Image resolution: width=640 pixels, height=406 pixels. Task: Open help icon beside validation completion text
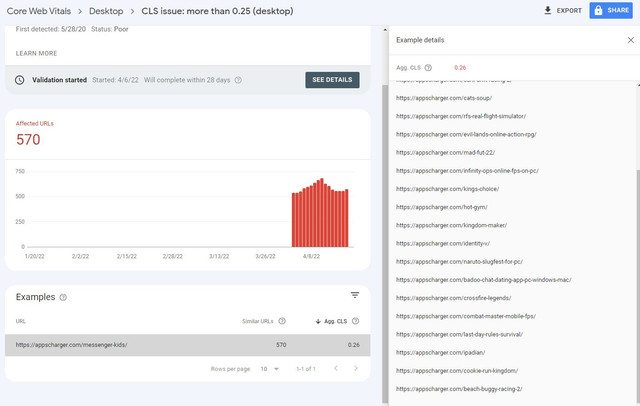pos(238,80)
